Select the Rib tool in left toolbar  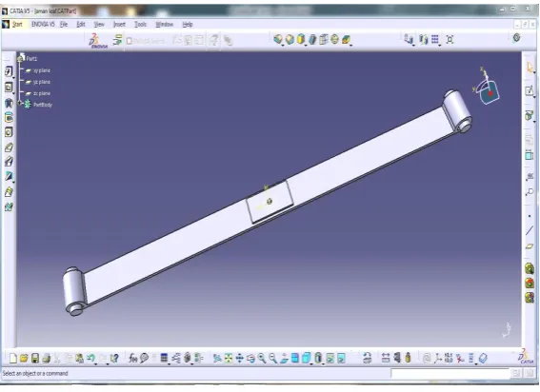[x=9, y=147]
